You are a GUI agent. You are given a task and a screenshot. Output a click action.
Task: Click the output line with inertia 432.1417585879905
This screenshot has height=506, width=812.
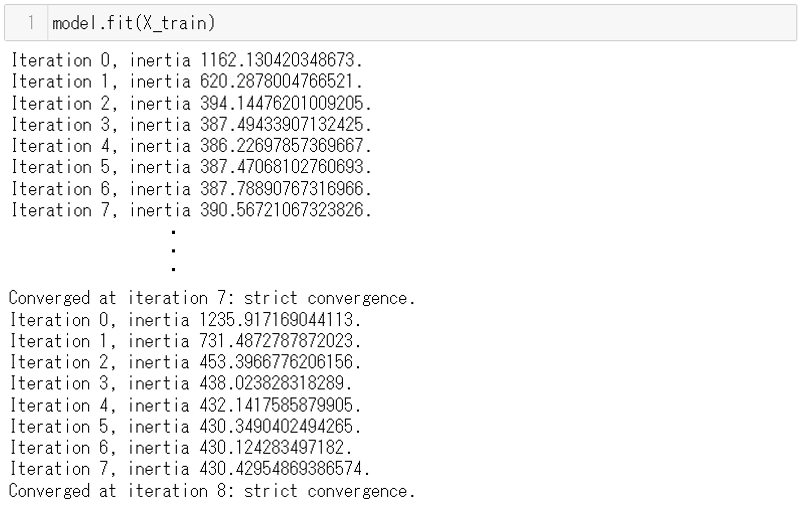pos(185,405)
